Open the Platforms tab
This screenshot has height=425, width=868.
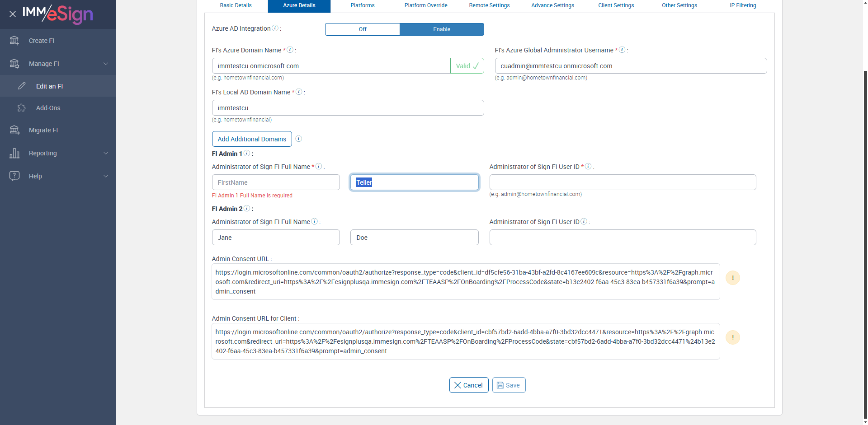click(x=363, y=6)
